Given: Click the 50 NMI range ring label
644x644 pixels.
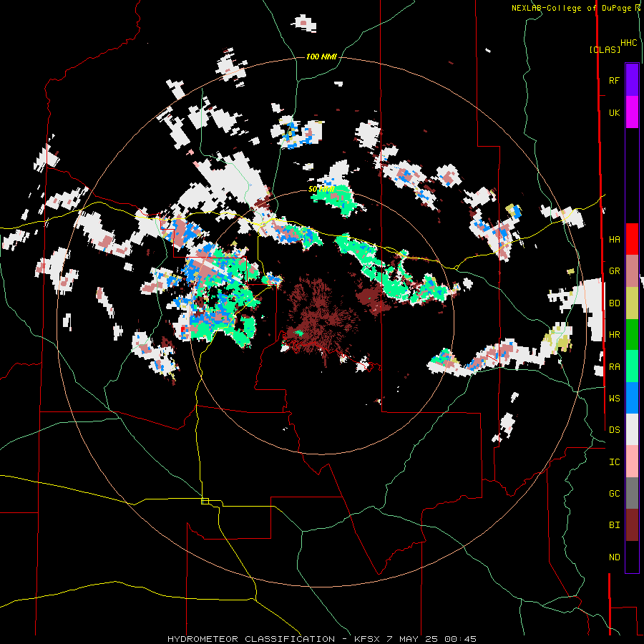Looking at the screenshot, I should tap(321, 190).
